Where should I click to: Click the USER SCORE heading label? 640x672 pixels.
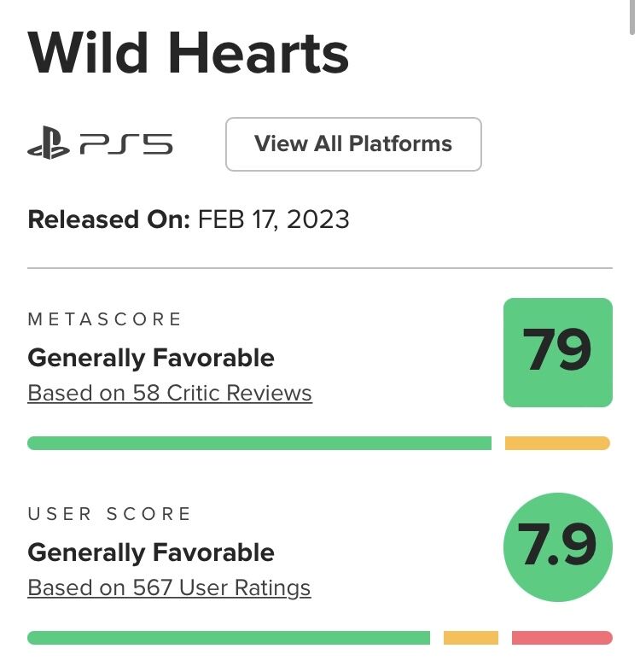[109, 514]
